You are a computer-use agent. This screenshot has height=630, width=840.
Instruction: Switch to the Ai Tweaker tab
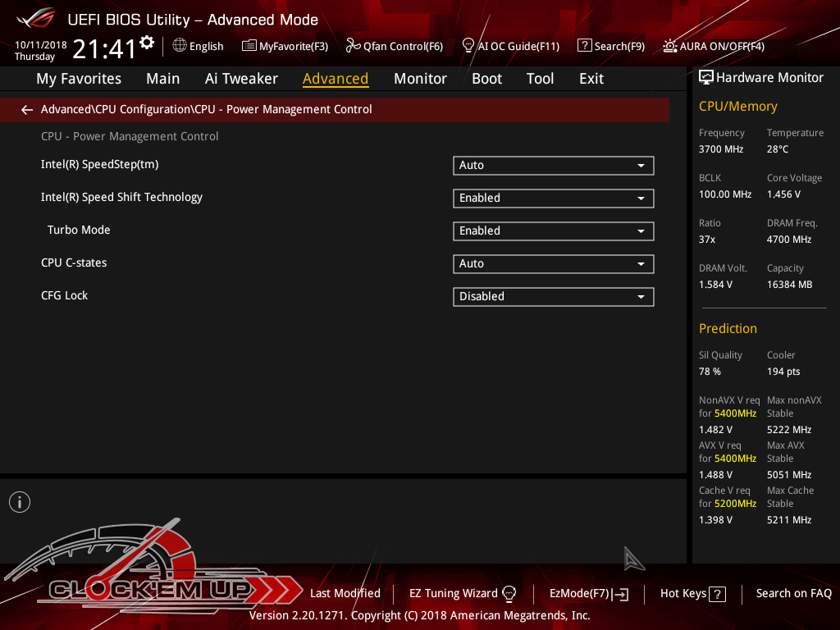pyautogui.click(x=241, y=79)
